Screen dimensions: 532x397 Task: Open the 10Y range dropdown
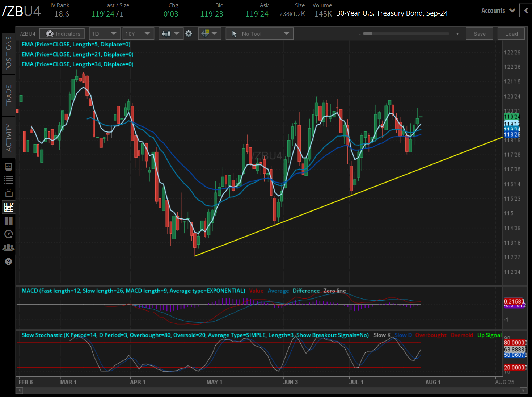pyautogui.click(x=138, y=33)
